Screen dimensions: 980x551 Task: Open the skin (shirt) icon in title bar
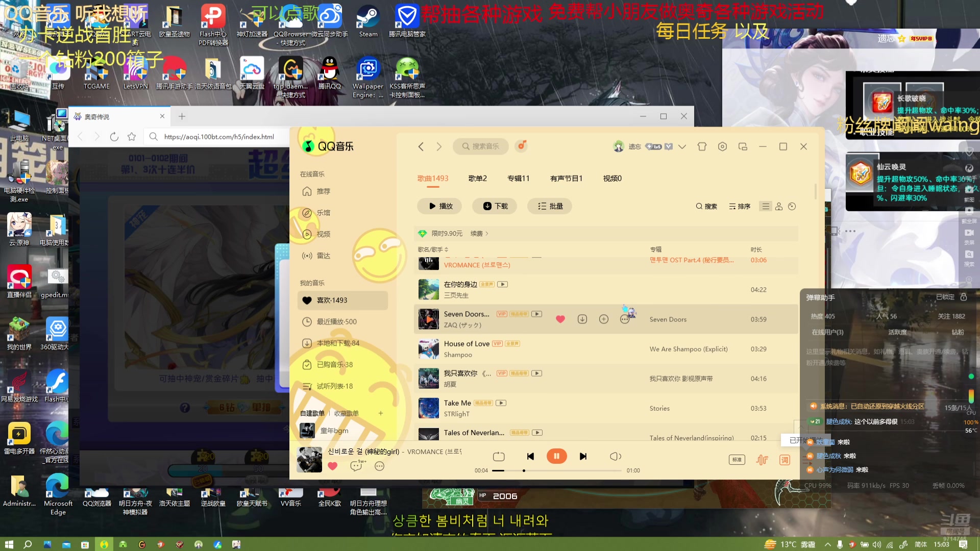click(x=702, y=146)
